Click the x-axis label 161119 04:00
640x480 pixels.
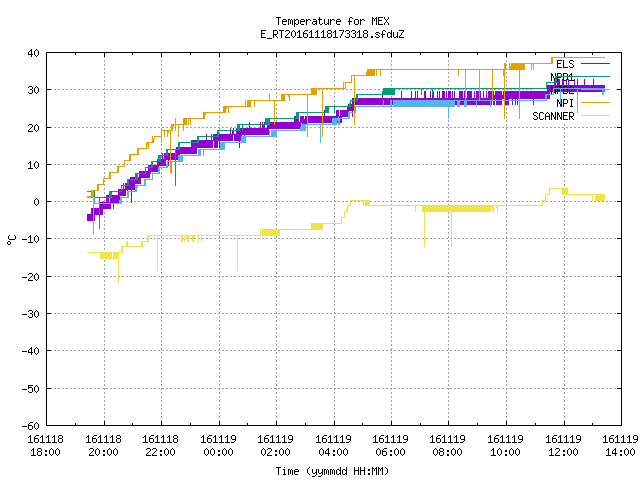tap(333, 446)
